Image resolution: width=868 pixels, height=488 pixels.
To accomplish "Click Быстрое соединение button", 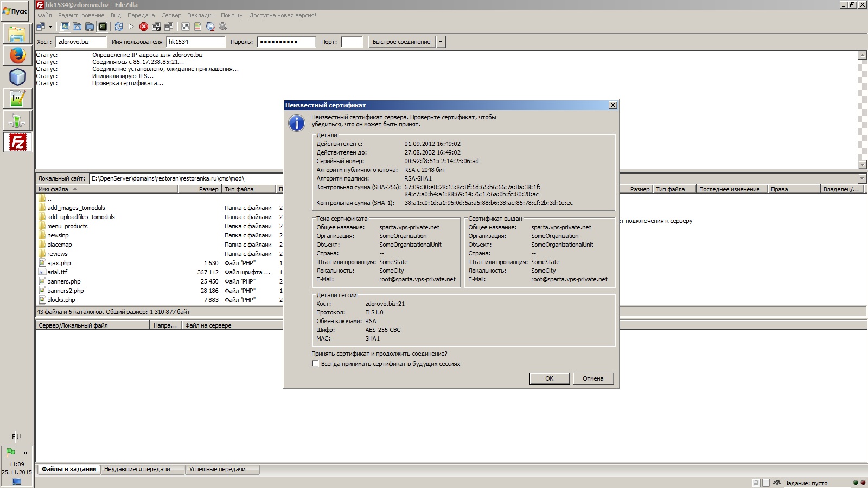I will 401,42.
